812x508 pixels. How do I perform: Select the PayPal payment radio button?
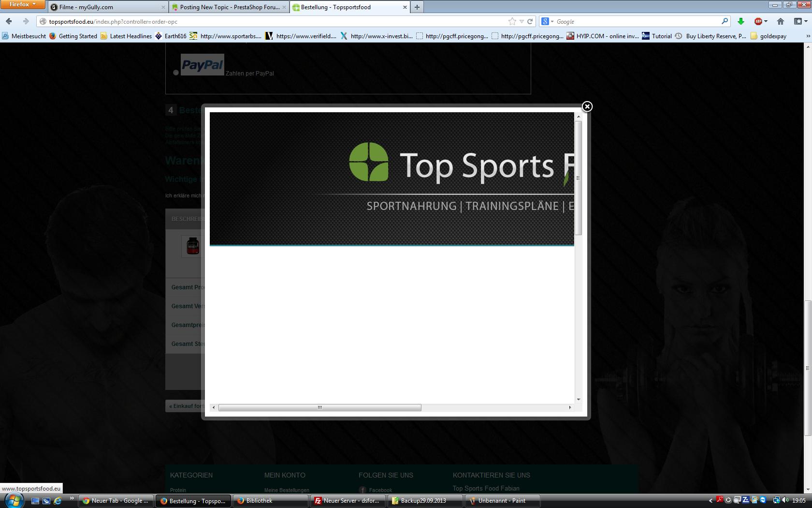click(x=176, y=73)
